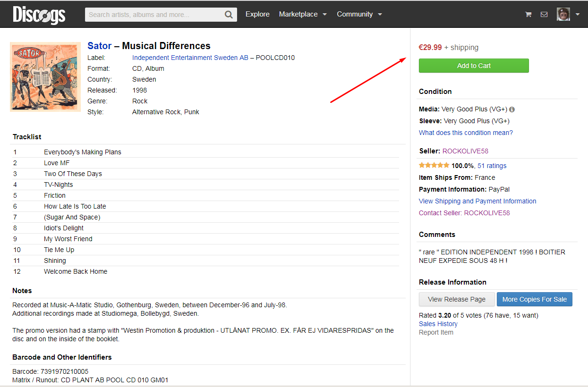Screen dimensions: 588x387
Task: Click the Tracklist heading
Action: coord(27,137)
